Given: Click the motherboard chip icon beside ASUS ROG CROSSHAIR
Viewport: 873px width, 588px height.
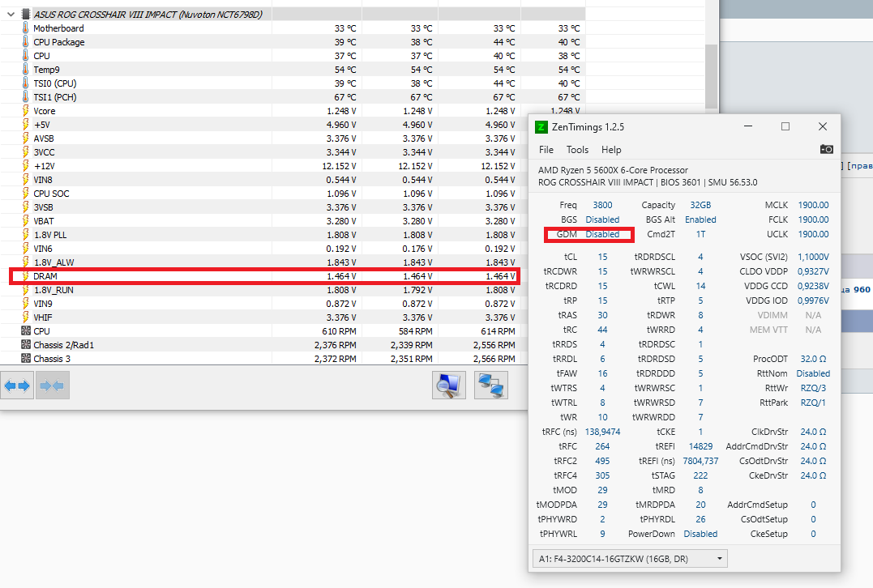Looking at the screenshot, I should point(26,15).
